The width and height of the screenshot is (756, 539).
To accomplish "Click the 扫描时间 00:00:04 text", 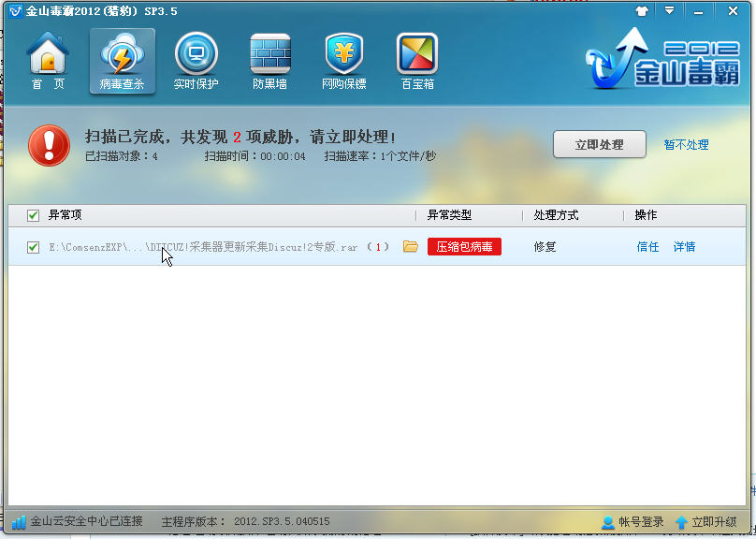I will tap(255, 156).
